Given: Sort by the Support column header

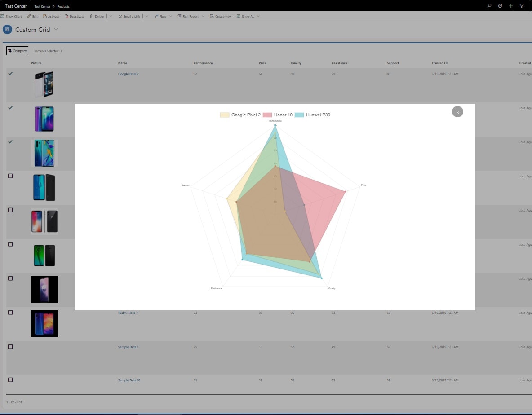Looking at the screenshot, I should coord(393,63).
